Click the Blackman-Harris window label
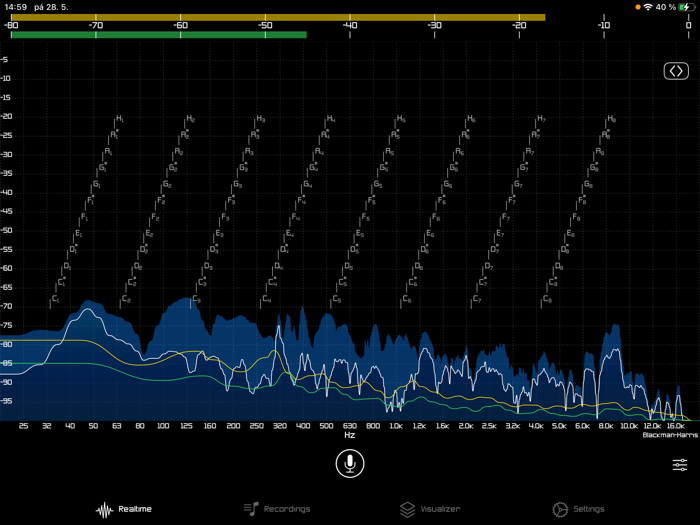 (x=670, y=435)
